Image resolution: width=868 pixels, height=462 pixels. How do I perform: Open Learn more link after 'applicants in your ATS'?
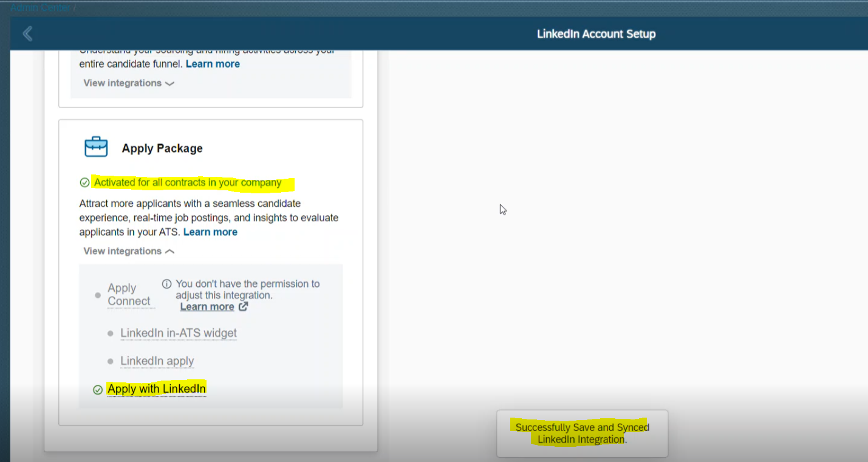coord(210,232)
